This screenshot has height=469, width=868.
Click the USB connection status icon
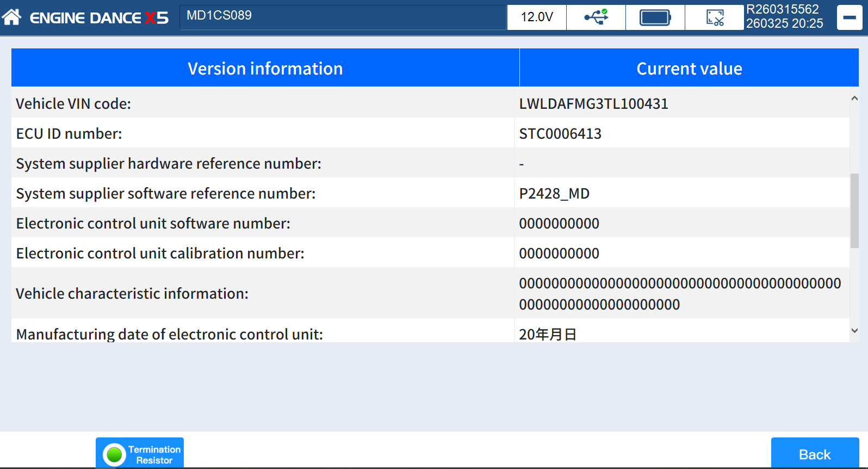coord(596,17)
